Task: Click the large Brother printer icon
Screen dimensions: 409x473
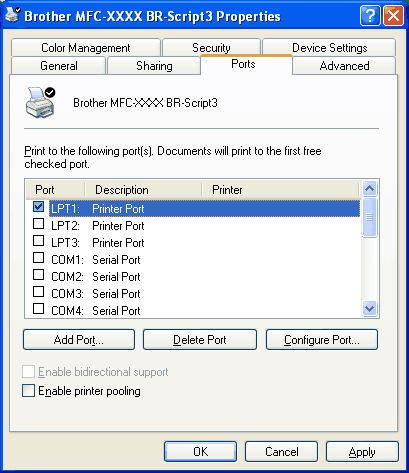Action: [x=40, y=103]
